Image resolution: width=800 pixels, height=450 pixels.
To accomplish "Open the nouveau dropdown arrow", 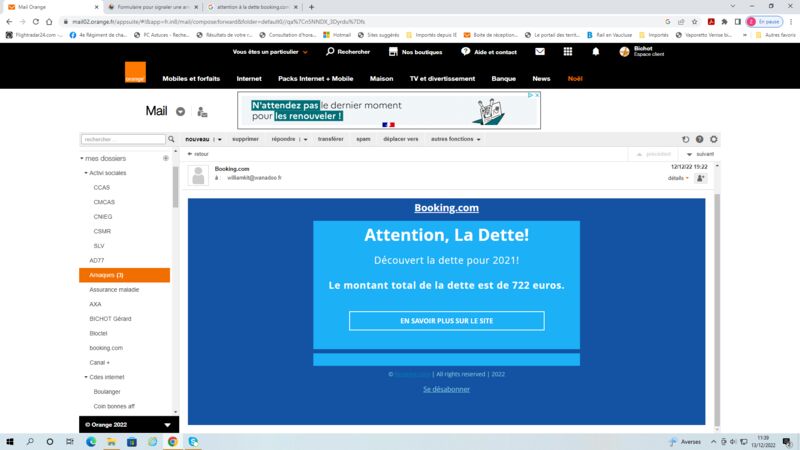I will [220, 139].
